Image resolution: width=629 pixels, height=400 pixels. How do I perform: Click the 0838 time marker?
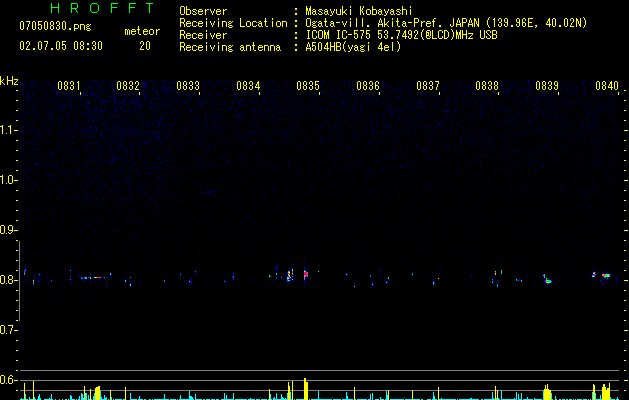487,85
